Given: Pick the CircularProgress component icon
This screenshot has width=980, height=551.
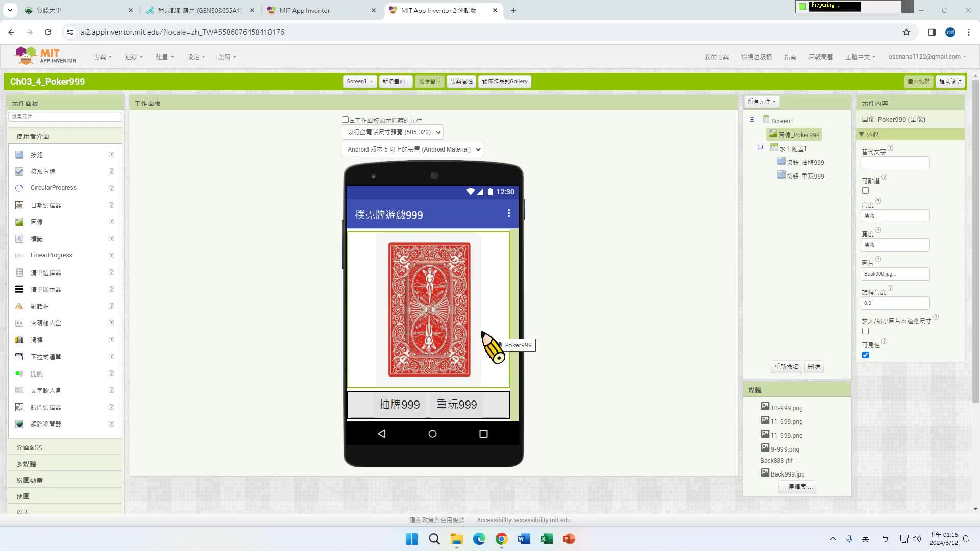Looking at the screenshot, I should point(19,188).
